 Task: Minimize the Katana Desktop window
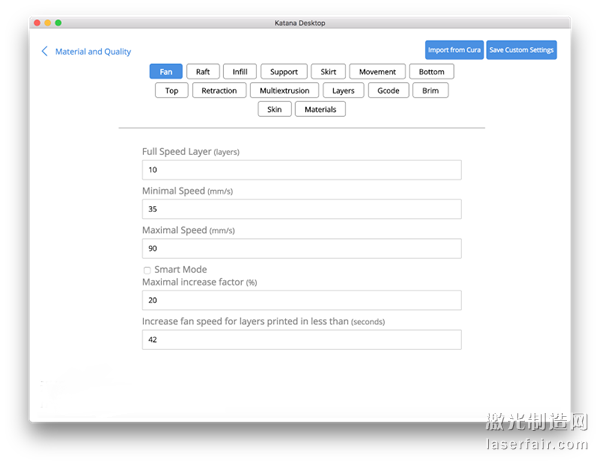coord(46,22)
